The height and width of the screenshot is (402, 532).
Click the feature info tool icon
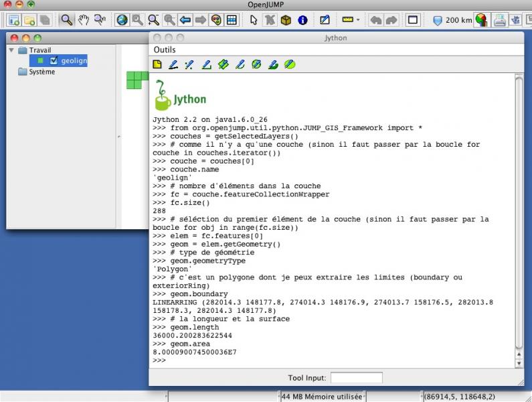[x=302, y=20]
